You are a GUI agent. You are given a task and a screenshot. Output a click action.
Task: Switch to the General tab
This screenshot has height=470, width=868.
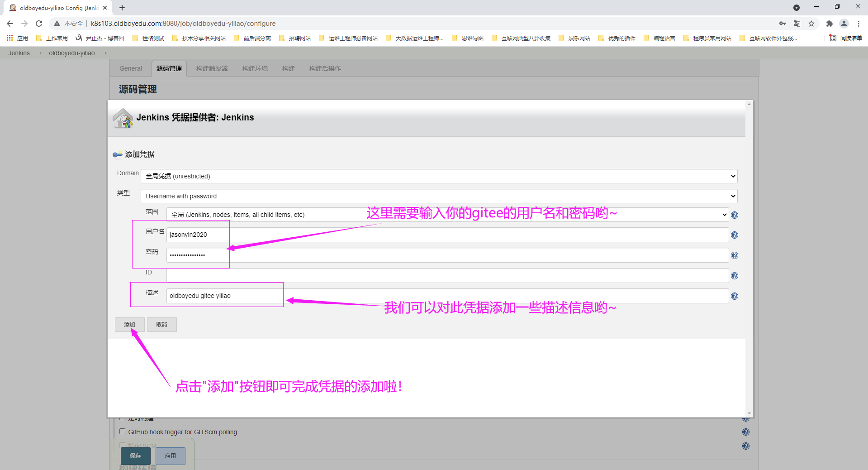coord(131,68)
